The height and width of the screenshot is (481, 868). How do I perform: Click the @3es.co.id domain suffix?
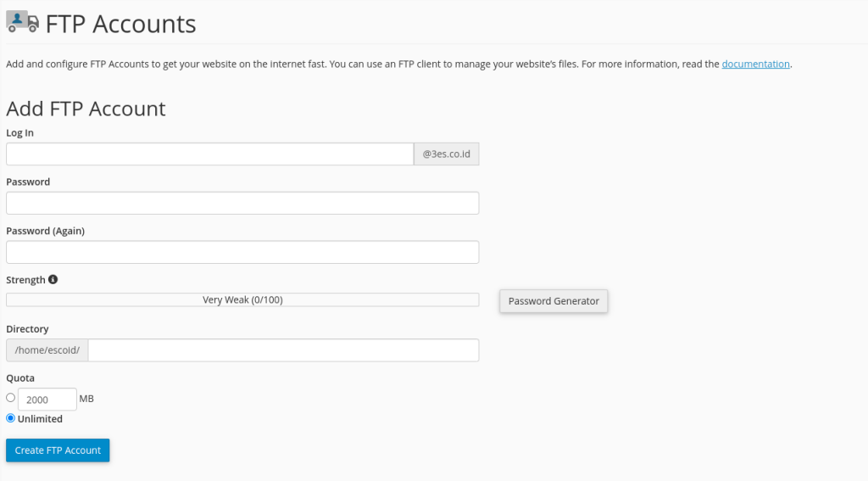click(x=446, y=154)
